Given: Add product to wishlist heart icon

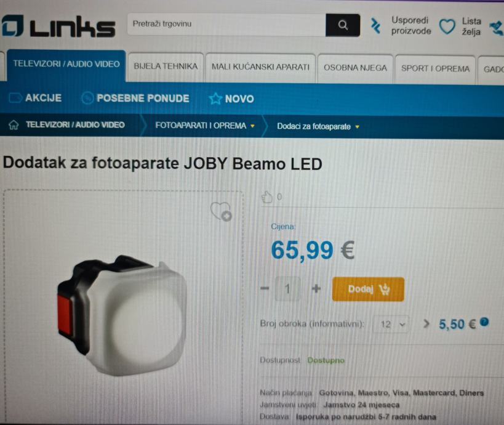Looking at the screenshot, I should [221, 211].
